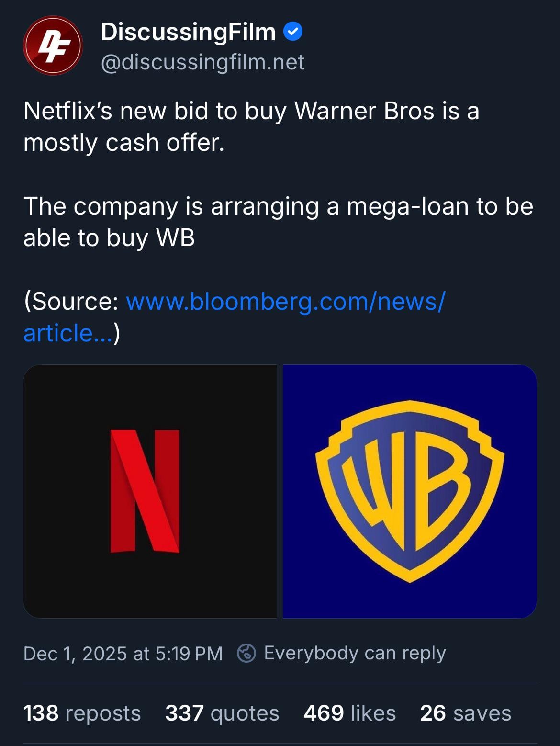This screenshot has height=746, width=560.
Task: Click the words "Warner Bros" in the post
Action: pyautogui.click(x=364, y=111)
